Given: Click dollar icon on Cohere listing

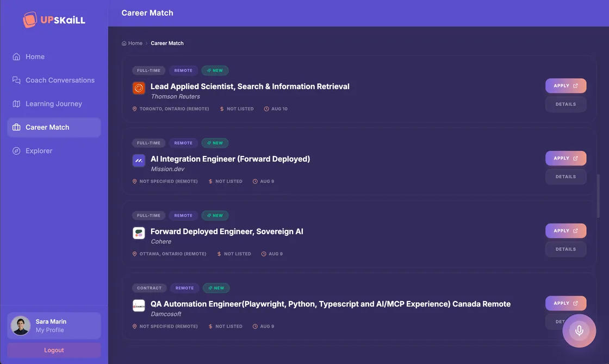Looking at the screenshot, I should click(219, 254).
